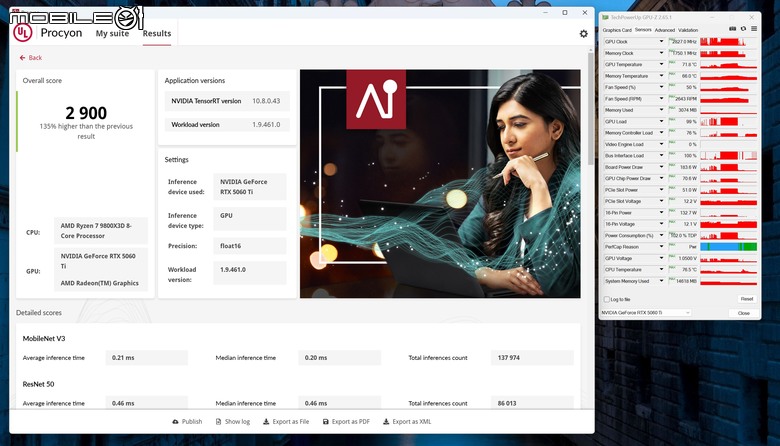The image size is (780, 446).
Task: Expand the Board Power Draw dropdown
Action: 661,167
